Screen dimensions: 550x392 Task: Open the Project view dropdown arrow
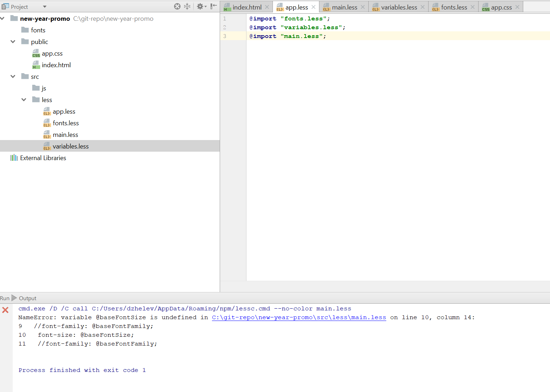(x=44, y=7)
